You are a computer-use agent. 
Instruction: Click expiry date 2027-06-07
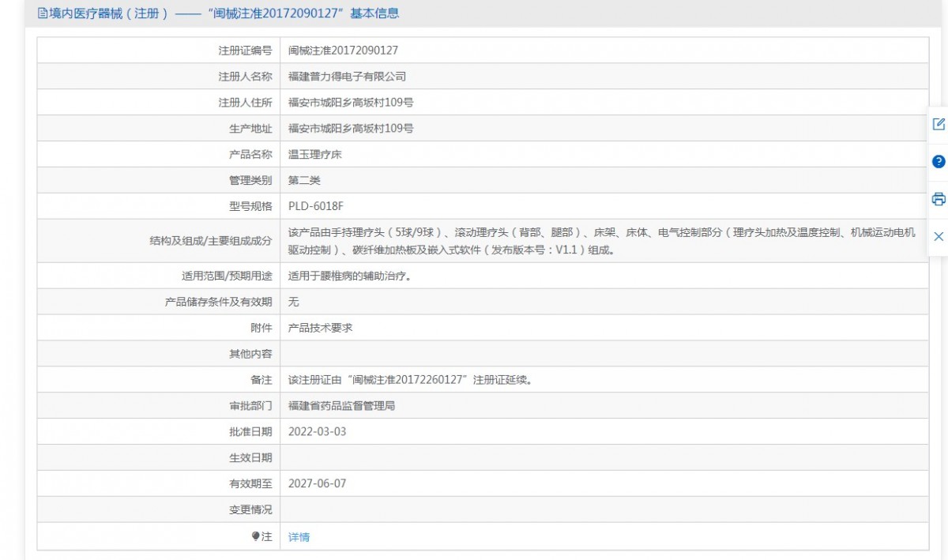(x=317, y=483)
